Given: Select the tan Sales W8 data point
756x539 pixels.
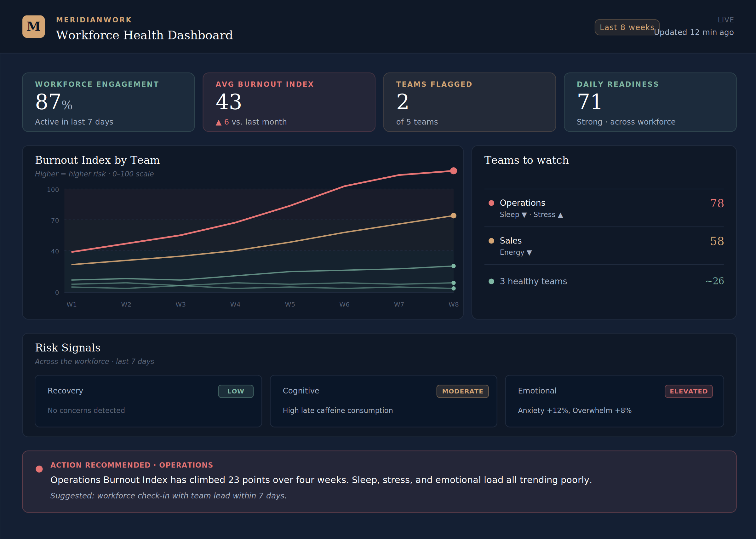Looking at the screenshot, I should (x=454, y=216).
